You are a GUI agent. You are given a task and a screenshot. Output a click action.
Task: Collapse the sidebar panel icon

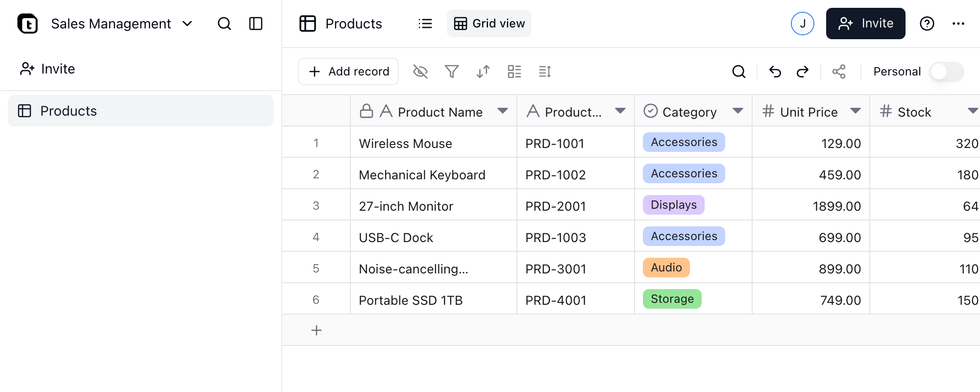point(256,24)
